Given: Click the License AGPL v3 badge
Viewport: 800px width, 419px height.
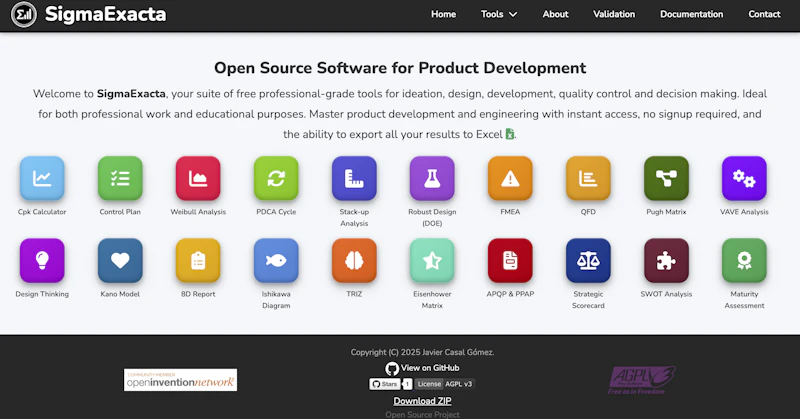Looking at the screenshot, I should pos(444,384).
